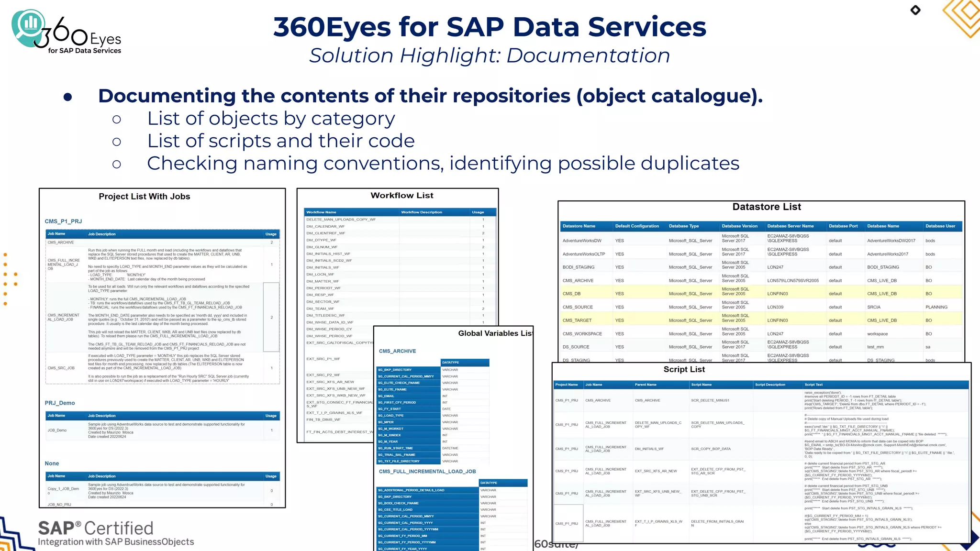Click the main bullet point dot
This screenshot has height=551, width=980.
tap(68, 97)
